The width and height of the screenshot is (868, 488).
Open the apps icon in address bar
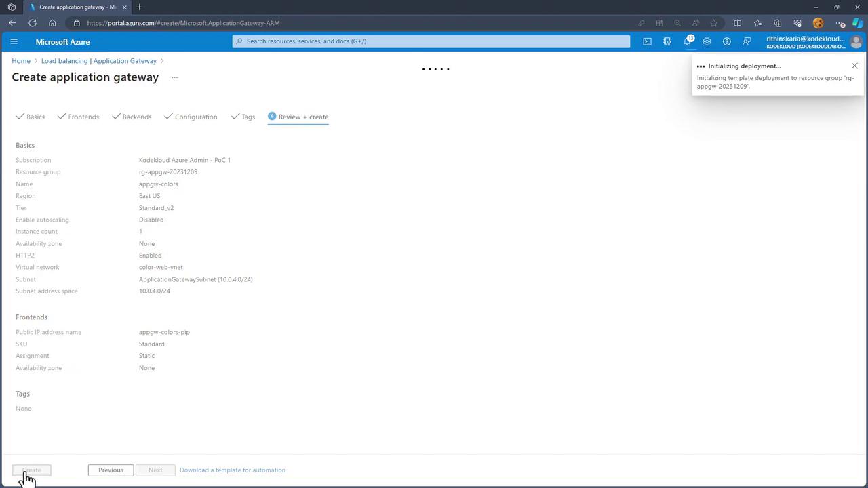tap(659, 23)
